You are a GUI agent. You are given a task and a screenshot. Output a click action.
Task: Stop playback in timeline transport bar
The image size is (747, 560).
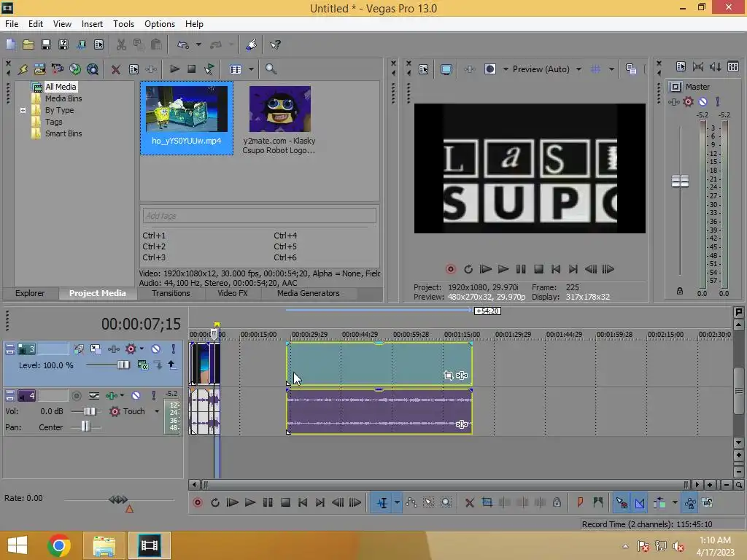285,502
